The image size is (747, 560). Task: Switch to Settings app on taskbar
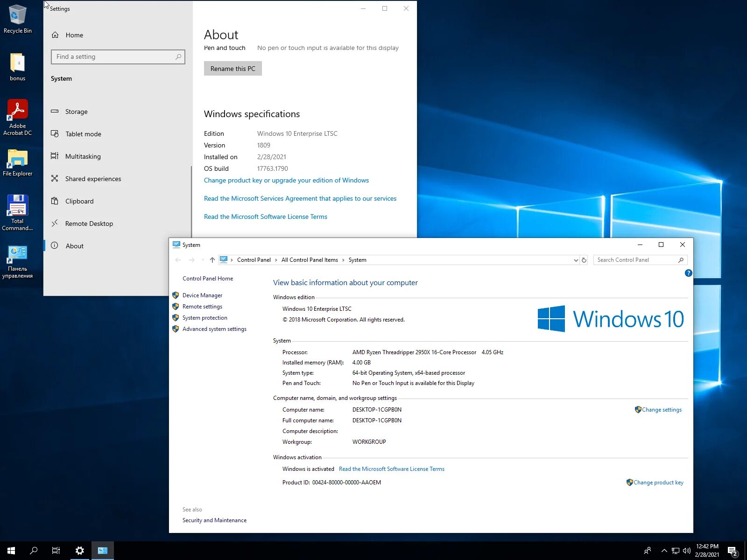[x=80, y=551]
